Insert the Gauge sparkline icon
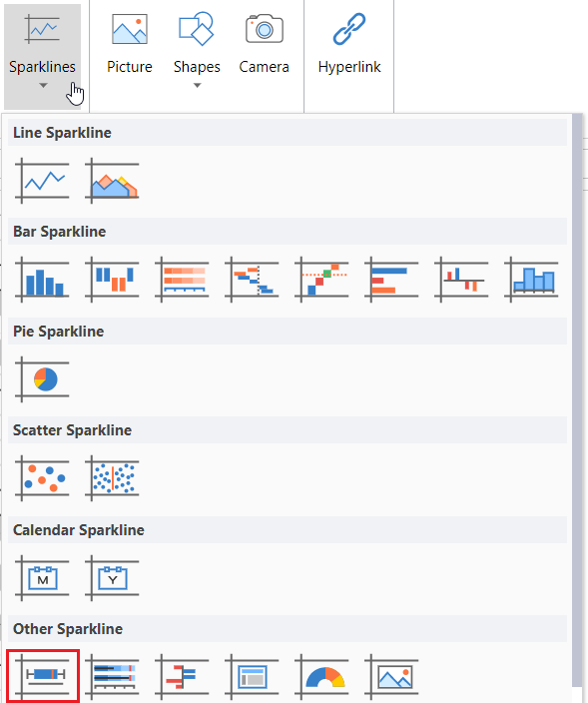Screen dimensions: 588x703 tap(321, 677)
